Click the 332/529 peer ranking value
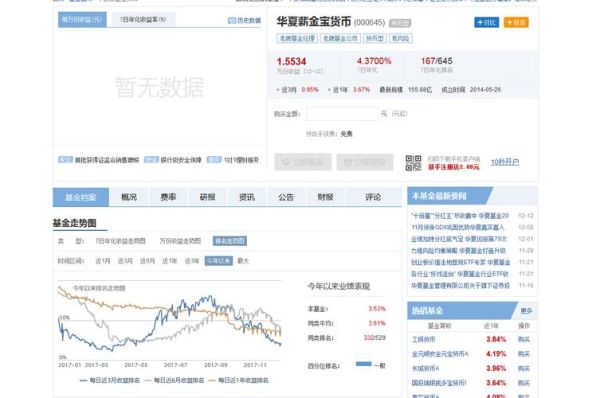The height and width of the screenshot is (398, 600). coord(375,338)
